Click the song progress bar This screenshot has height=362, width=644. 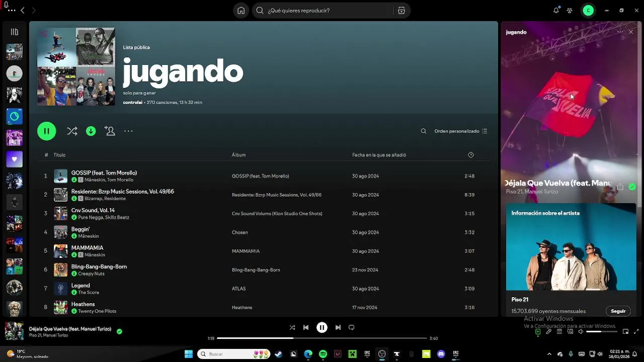pyautogui.click(x=322, y=338)
